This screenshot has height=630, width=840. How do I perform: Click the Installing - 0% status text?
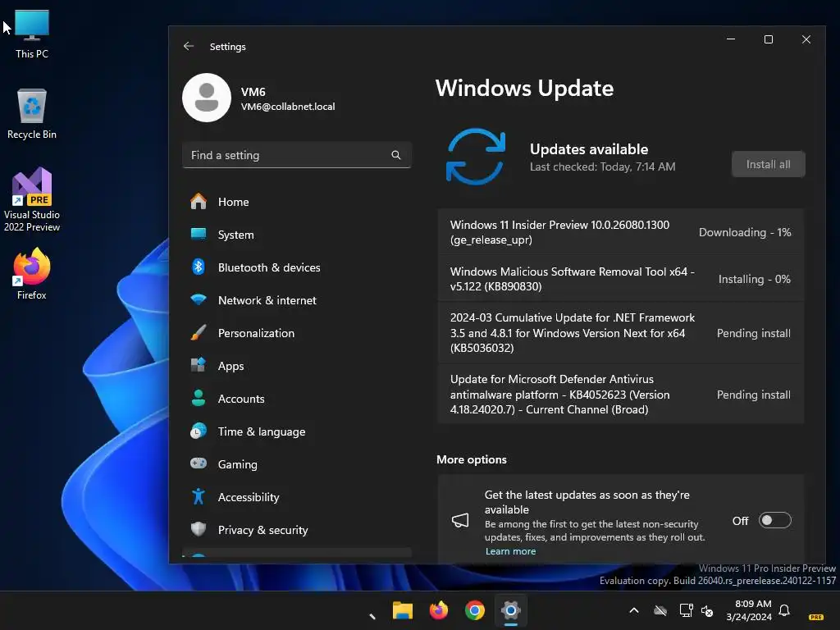755,279
